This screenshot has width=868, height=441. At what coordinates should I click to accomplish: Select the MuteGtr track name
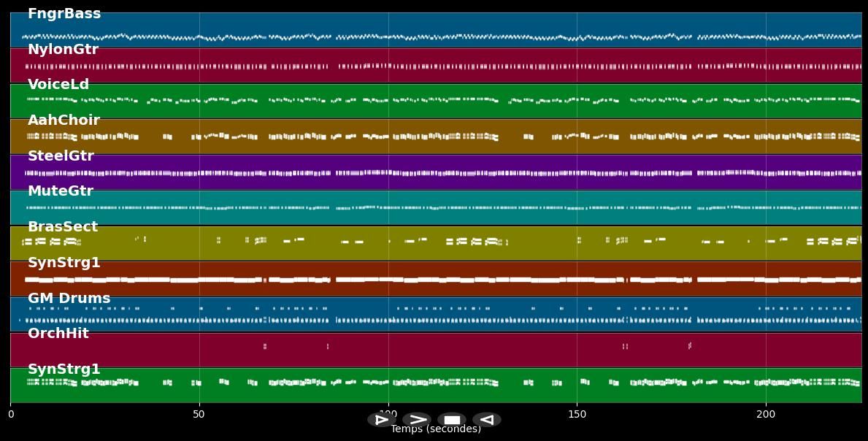[x=61, y=191]
